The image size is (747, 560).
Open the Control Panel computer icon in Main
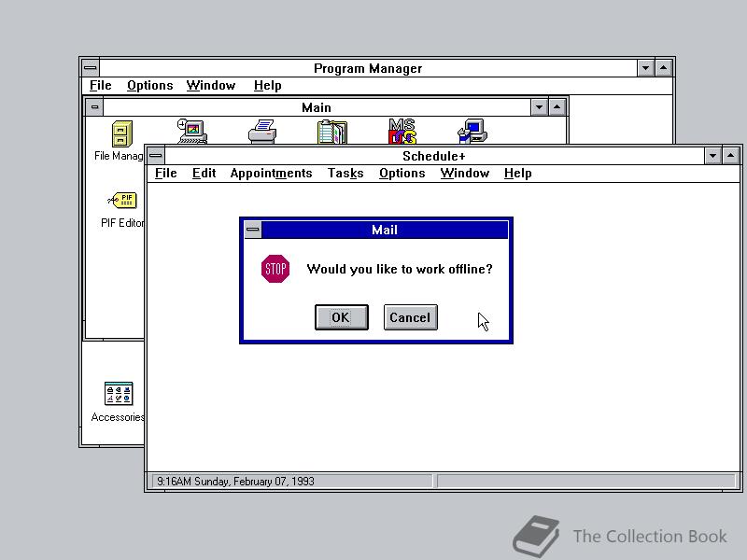[x=192, y=132]
